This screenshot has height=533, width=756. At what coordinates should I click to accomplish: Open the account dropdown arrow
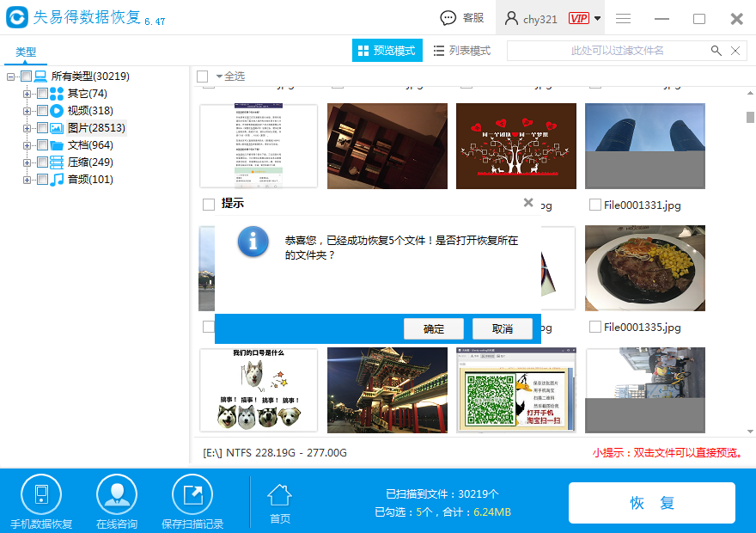click(597, 18)
